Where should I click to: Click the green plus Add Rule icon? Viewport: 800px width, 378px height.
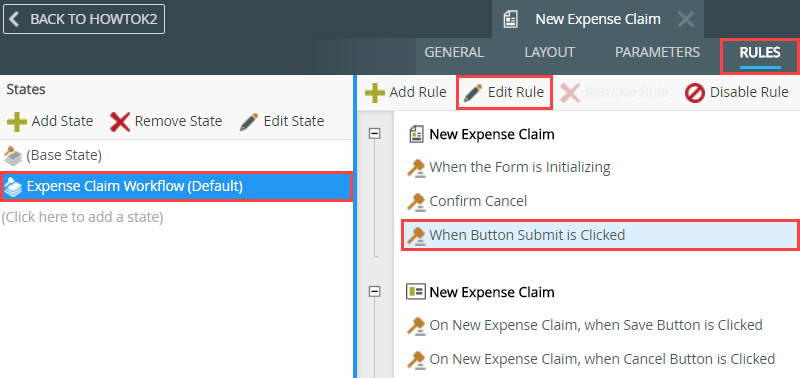(374, 92)
